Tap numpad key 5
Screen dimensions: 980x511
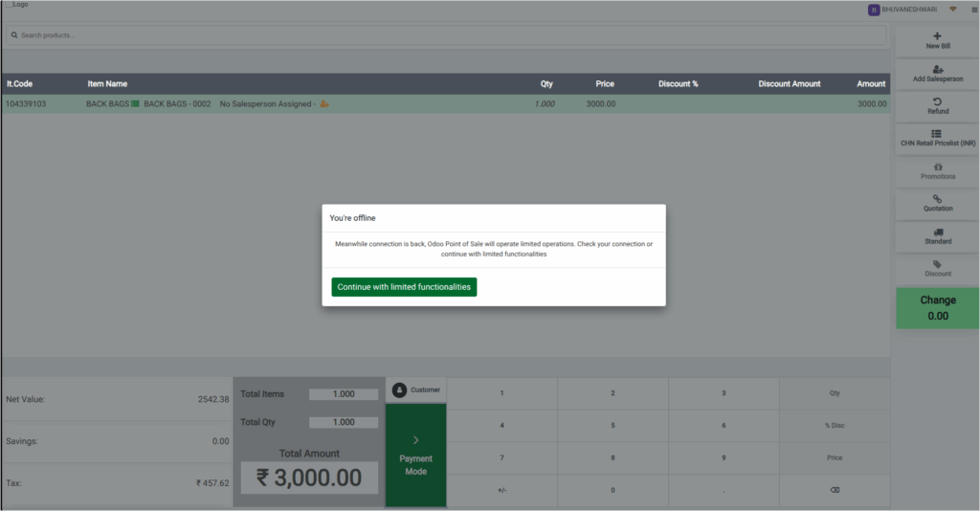click(x=612, y=426)
